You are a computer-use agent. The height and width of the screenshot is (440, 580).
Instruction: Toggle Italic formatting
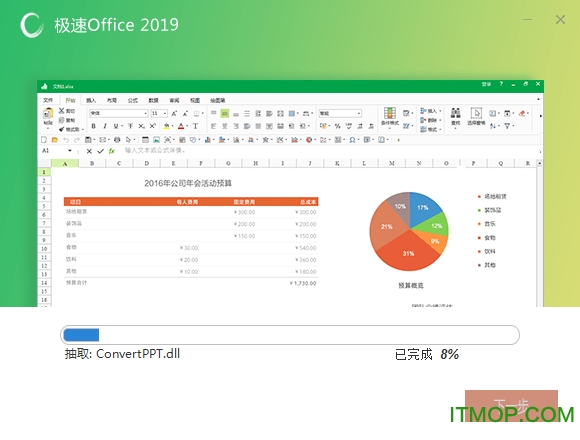(x=105, y=126)
